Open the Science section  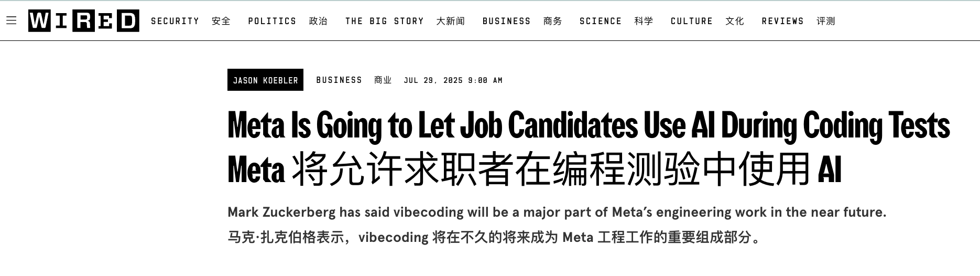pos(600,21)
